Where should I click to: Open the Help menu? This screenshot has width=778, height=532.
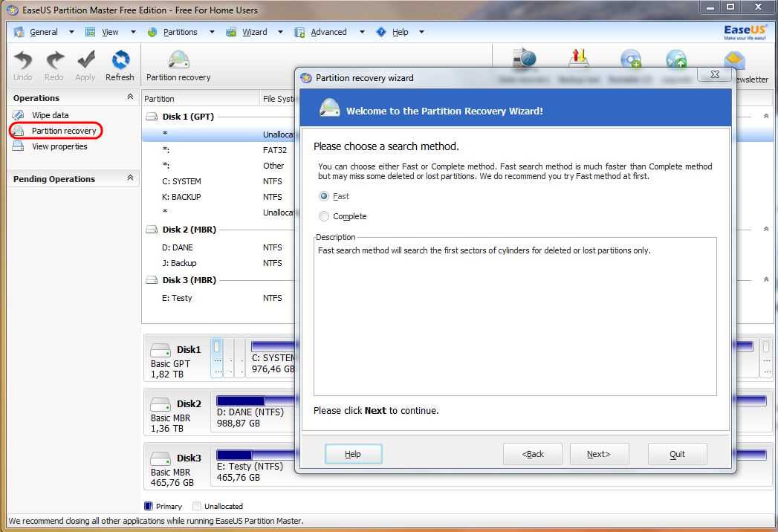point(400,32)
